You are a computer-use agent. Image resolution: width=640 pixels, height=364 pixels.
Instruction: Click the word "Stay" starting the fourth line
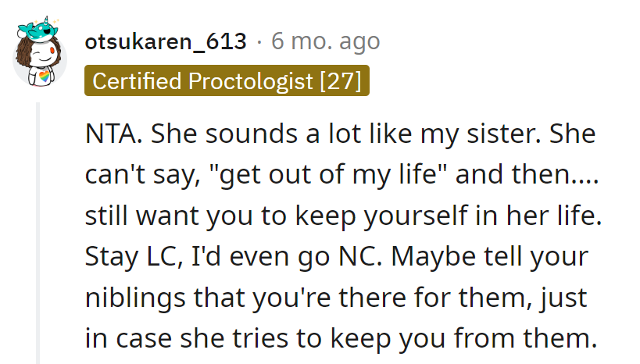coord(110,256)
